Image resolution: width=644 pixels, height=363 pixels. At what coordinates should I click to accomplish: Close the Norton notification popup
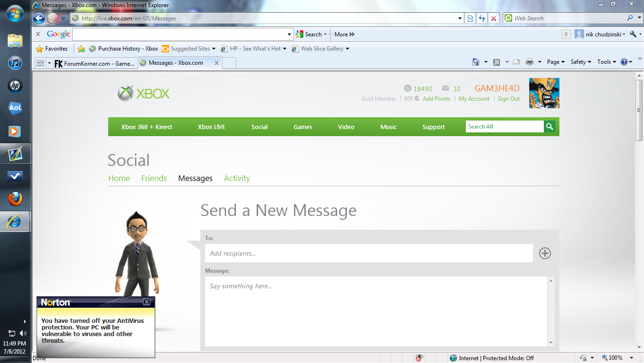pos(147,302)
